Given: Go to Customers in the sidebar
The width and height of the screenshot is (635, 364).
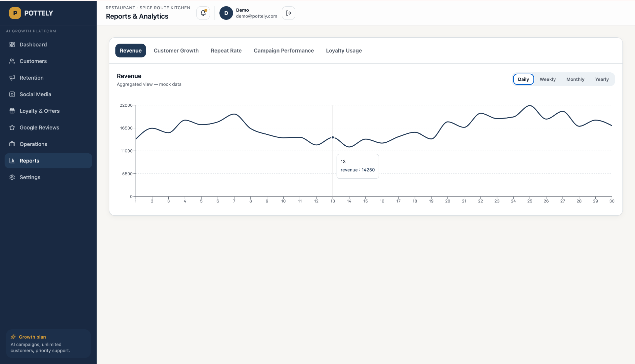Looking at the screenshot, I should (x=48, y=61).
